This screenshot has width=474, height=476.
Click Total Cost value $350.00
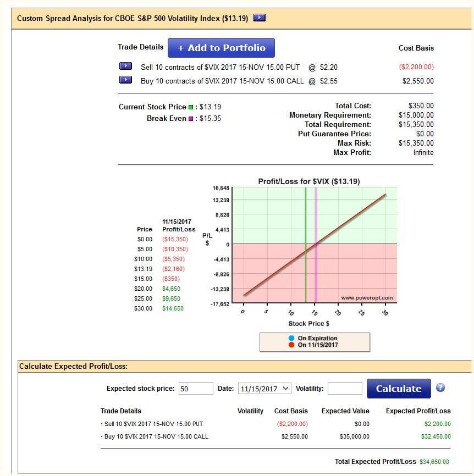point(421,106)
